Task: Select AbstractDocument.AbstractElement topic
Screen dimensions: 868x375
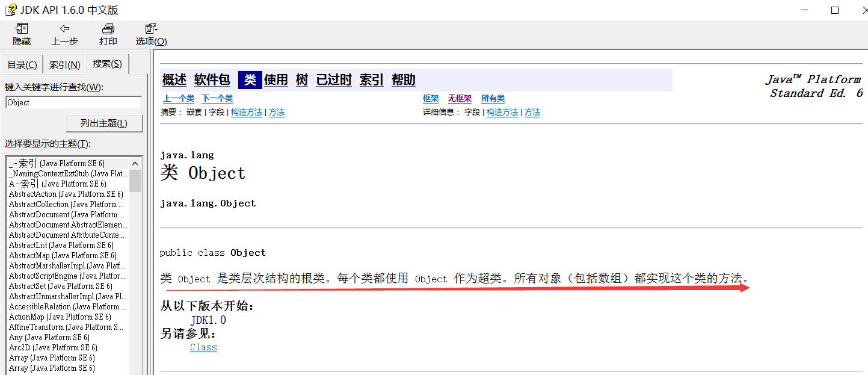Action: [67, 225]
